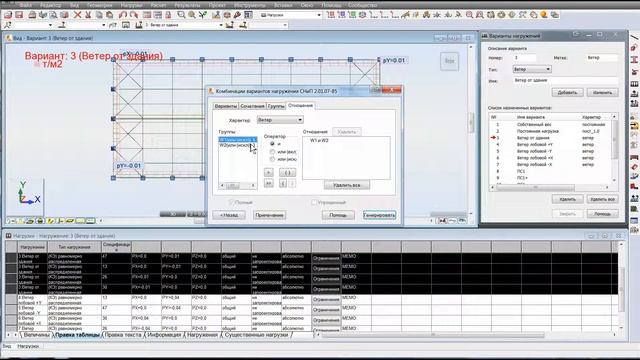Image resolution: width=640 pixels, height=360 pixels.
Task: Open the Характер dropdown showing Ветер
Action: coord(280,120)
